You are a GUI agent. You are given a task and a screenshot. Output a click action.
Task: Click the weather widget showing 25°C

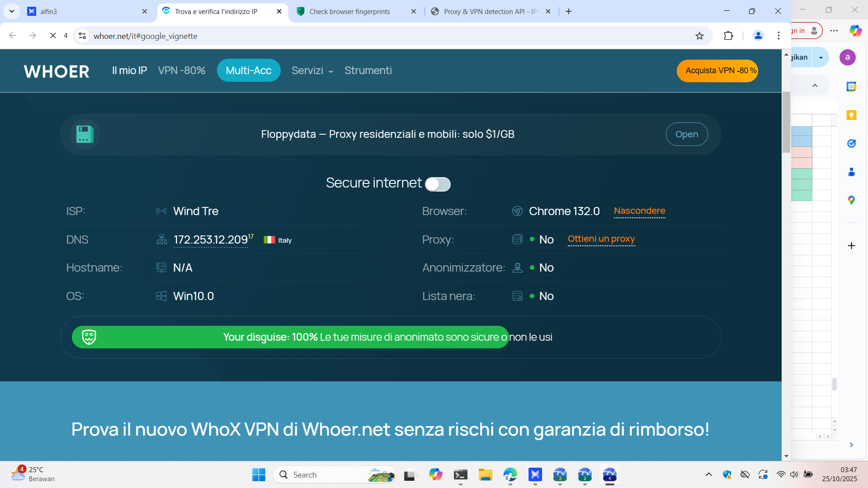33,474
